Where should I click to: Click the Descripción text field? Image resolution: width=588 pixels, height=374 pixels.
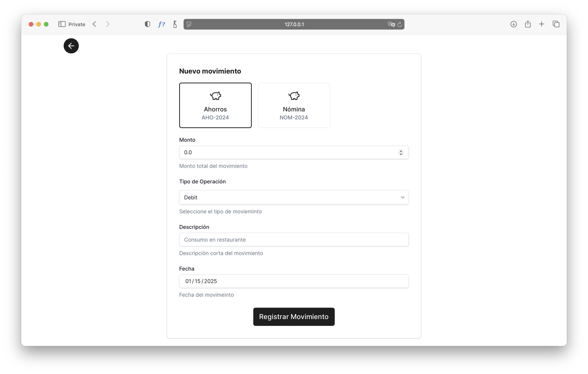[294, 239]
